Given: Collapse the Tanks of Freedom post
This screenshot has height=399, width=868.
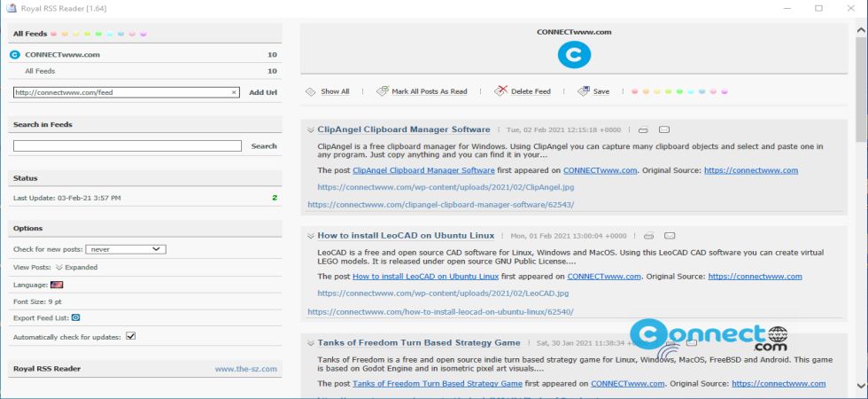Looking at the screenshot, I should (311, 343).
